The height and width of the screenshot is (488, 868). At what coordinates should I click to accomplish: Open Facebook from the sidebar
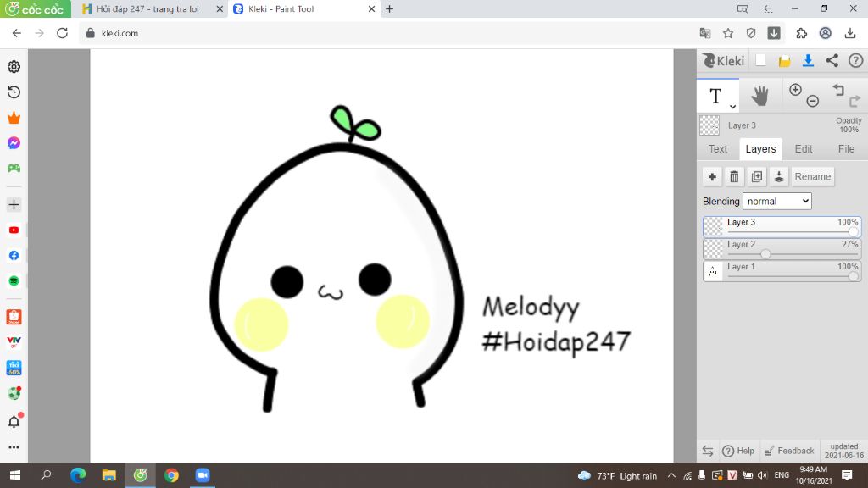point(14,256)
